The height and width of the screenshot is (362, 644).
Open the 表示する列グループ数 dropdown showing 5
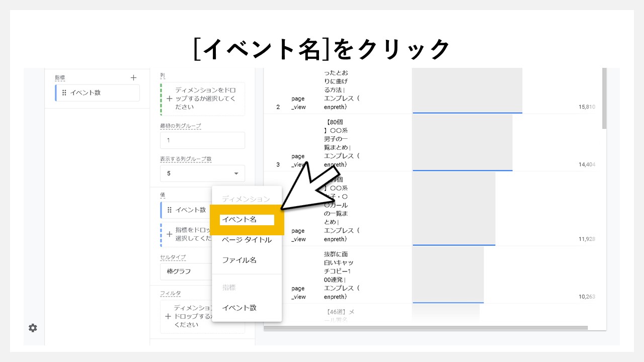202,173
